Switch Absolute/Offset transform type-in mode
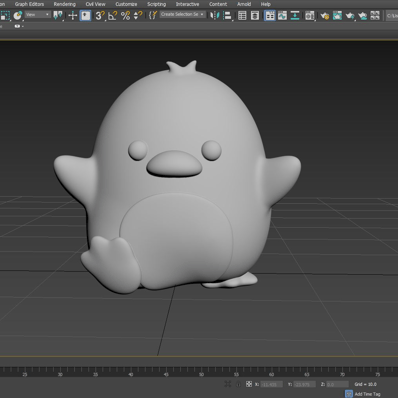Screen dimensions: 398x398 249,384
